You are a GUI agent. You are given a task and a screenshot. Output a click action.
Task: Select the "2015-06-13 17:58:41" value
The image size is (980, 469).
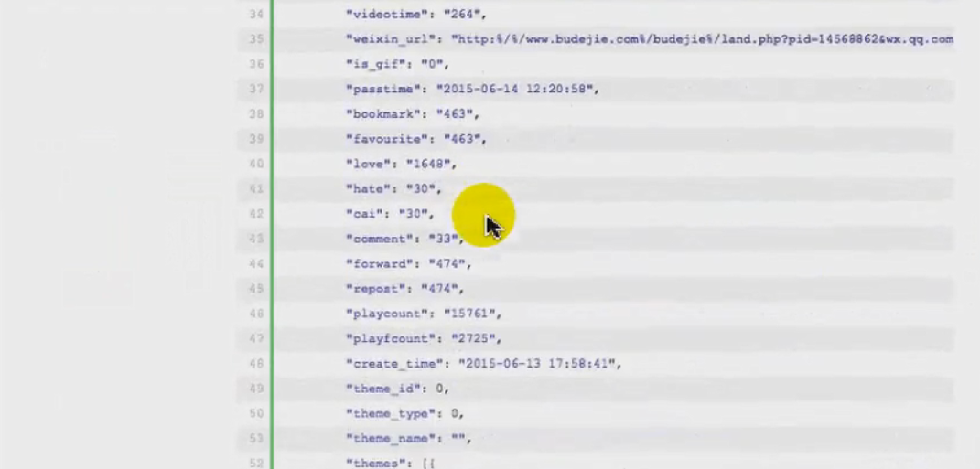537,364
